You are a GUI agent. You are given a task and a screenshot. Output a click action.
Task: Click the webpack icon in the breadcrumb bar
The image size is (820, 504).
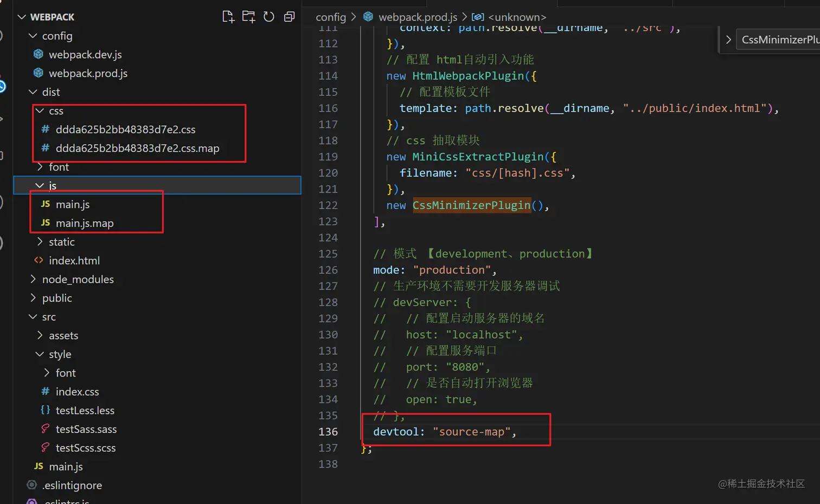[368, 17]
